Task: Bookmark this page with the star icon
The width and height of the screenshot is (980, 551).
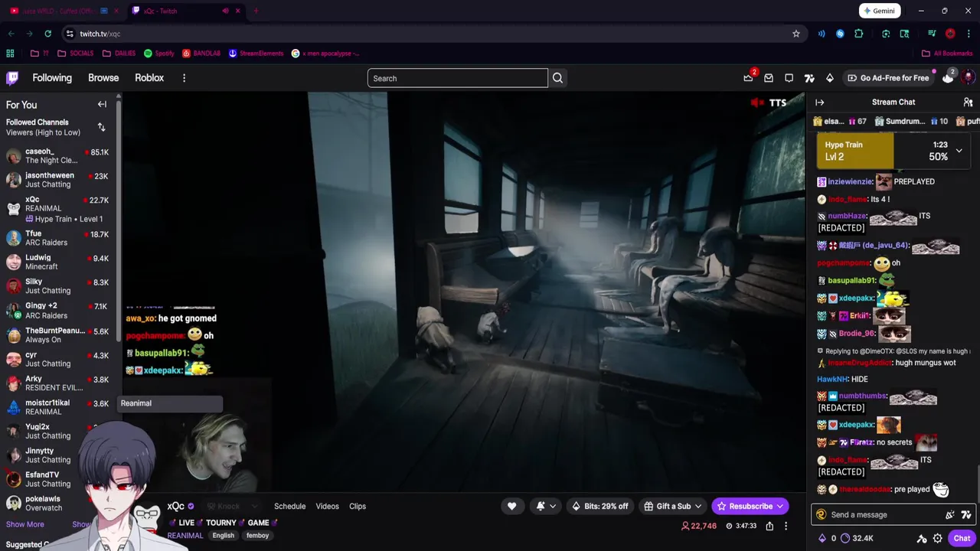Action: click(796, 34)
